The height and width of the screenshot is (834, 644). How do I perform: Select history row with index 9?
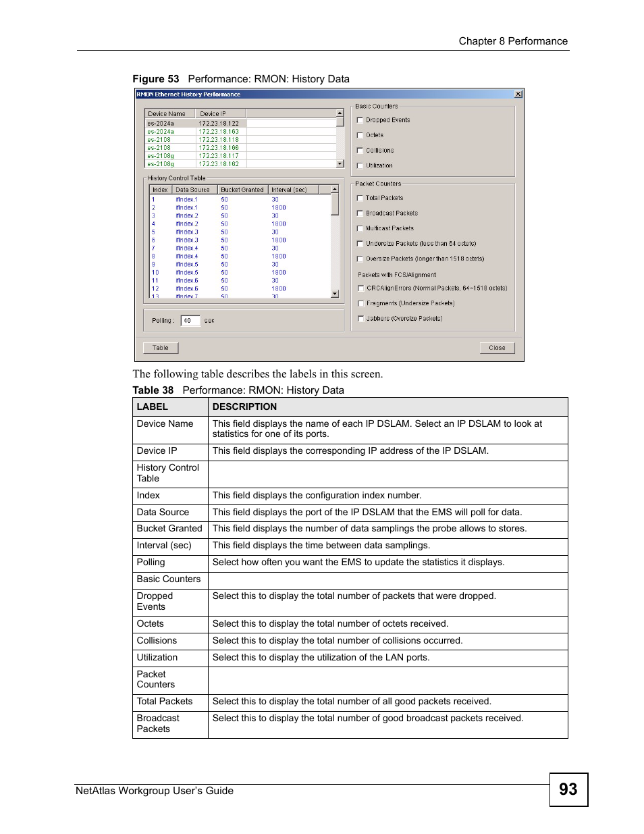[x=240, y=265]
